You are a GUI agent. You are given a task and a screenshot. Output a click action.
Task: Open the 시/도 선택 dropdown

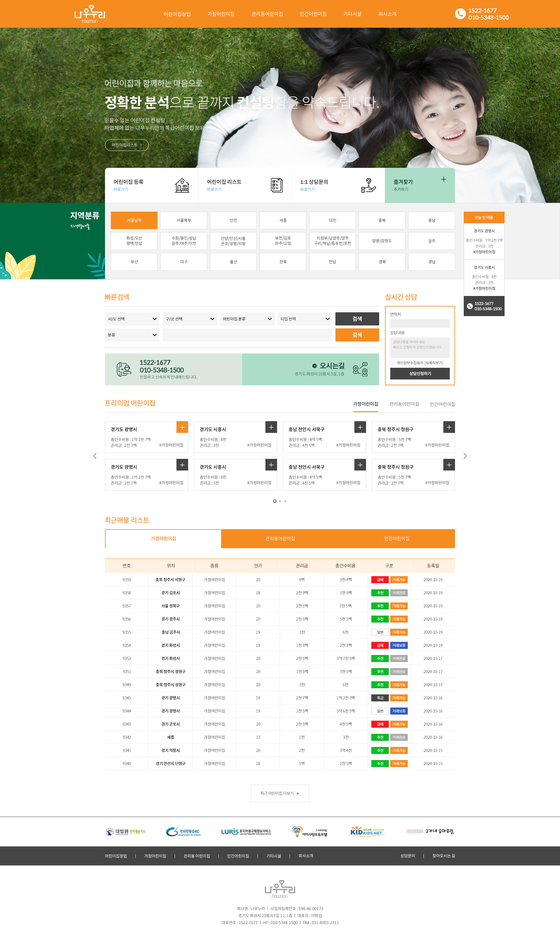[x=132, y=319]
